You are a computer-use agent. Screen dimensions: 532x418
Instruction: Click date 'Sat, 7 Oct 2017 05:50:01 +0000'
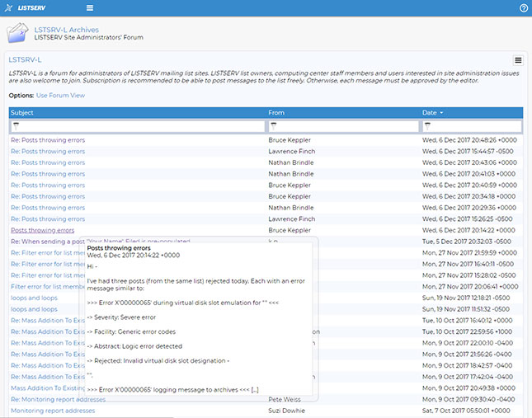[x=466, y=411]
